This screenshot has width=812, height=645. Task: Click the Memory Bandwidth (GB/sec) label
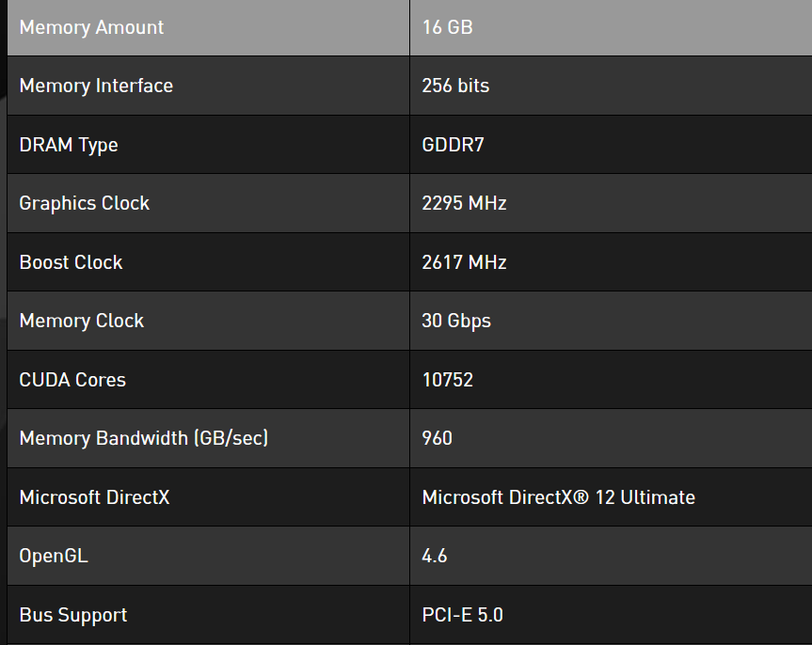[144, 438]
